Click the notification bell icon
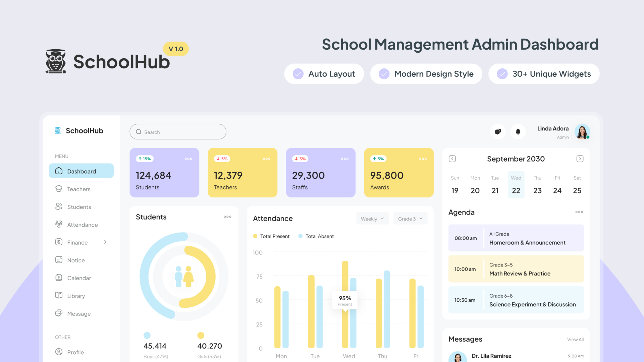The height and width of the screenshot is (362, 644). 518,132
